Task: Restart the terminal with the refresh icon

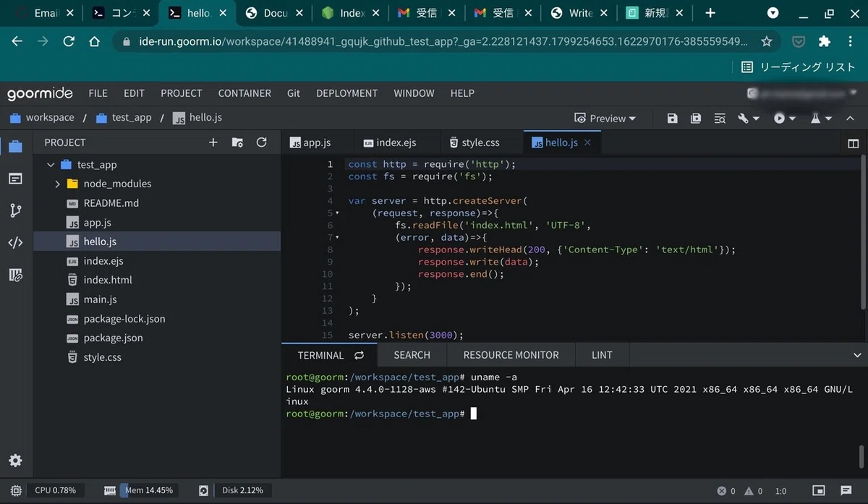Action: click(x=359, y=355)
